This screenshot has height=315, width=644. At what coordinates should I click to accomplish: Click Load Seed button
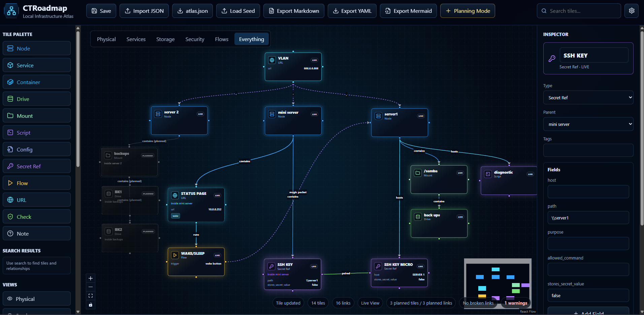pyautogui.click(x=238, y=11)
